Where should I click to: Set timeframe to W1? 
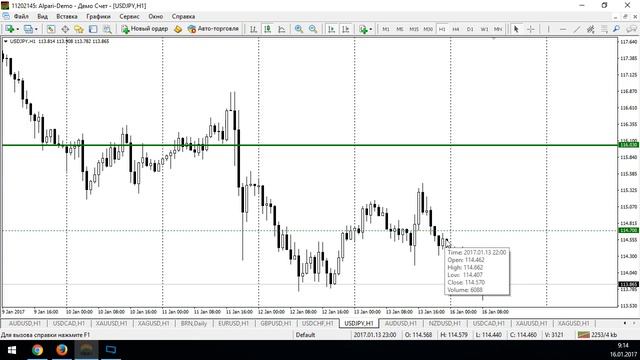coord(484,29)
